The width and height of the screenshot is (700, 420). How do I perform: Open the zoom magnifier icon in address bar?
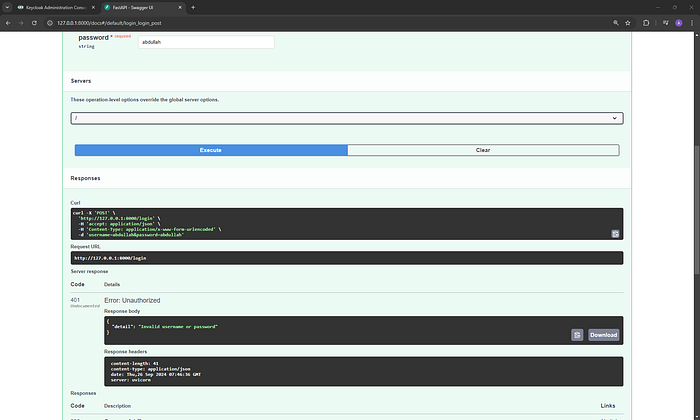pyautogui.click(x=616, y=23)
